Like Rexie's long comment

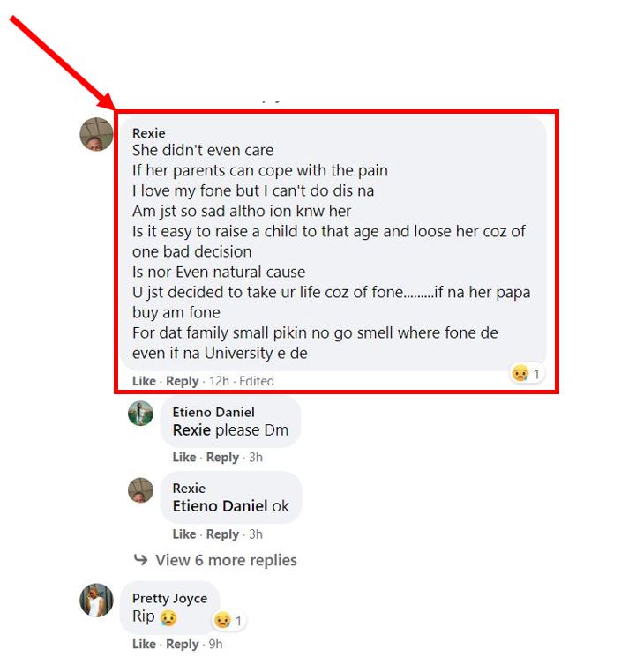pyautogui.click(x=144, y=381)
